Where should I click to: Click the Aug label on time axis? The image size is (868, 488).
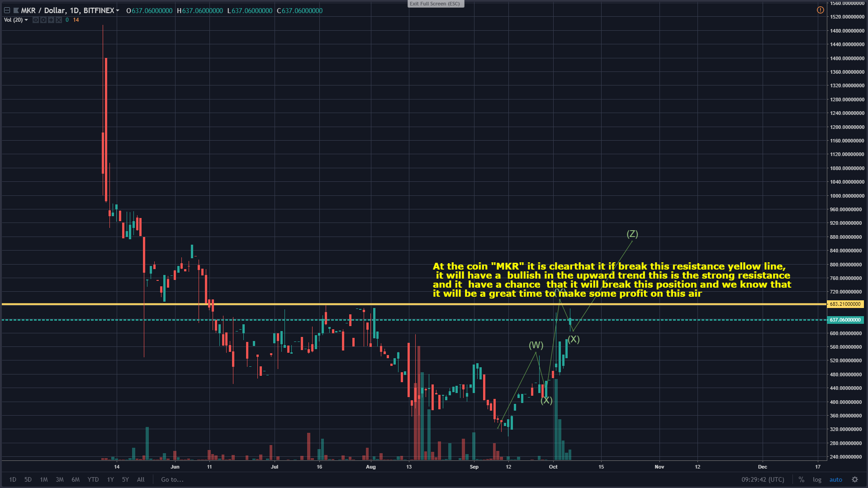point(370,467)
